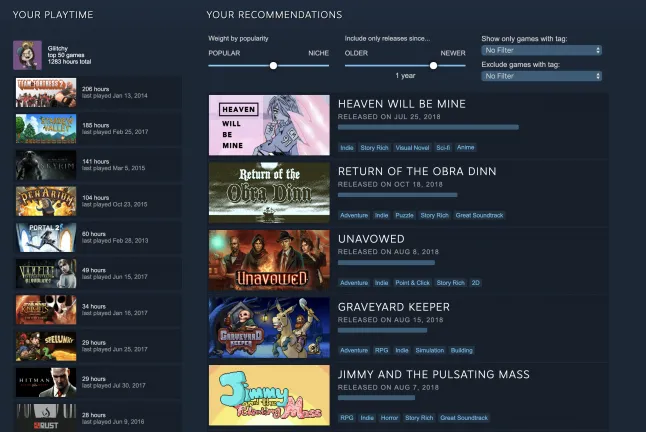Click the '1 year' slider value label

tap(405, 76)
